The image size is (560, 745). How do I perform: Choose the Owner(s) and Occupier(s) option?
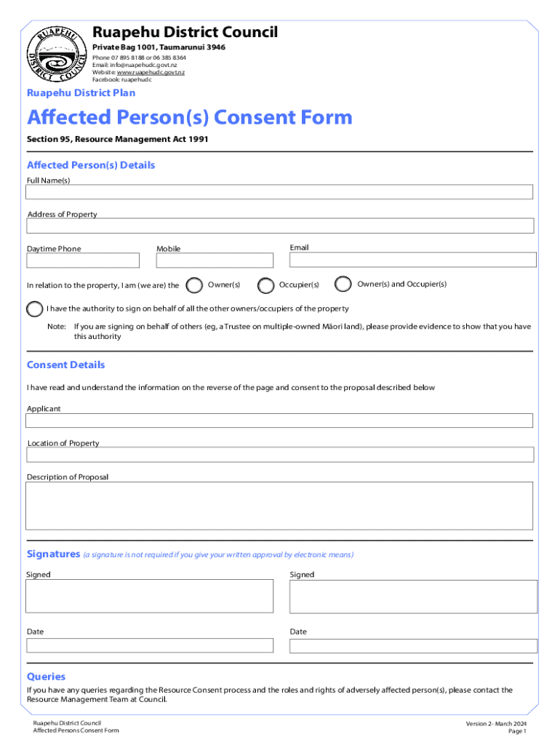pos(344,284)
